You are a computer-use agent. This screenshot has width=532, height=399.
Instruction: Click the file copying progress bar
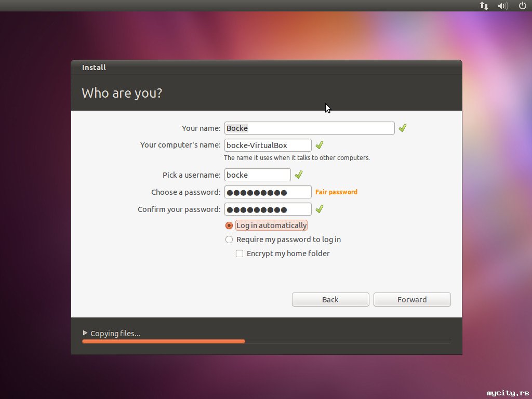click(267, 341)
